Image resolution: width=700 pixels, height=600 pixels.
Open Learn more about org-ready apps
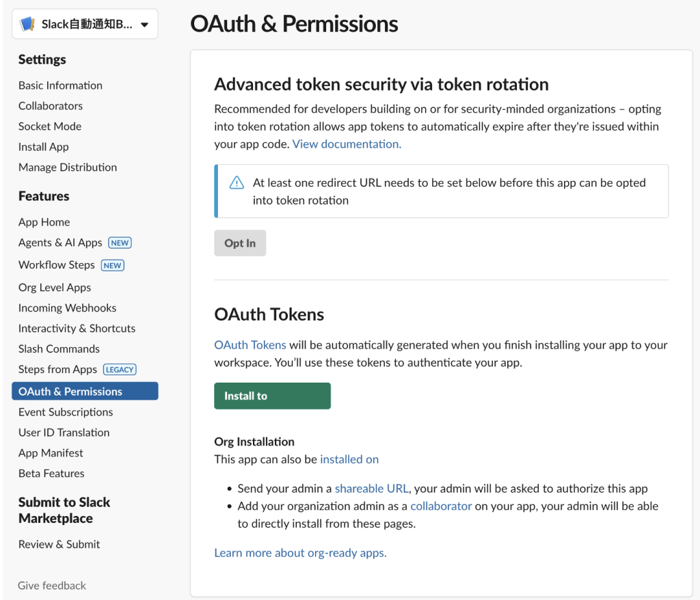(301, 553)
